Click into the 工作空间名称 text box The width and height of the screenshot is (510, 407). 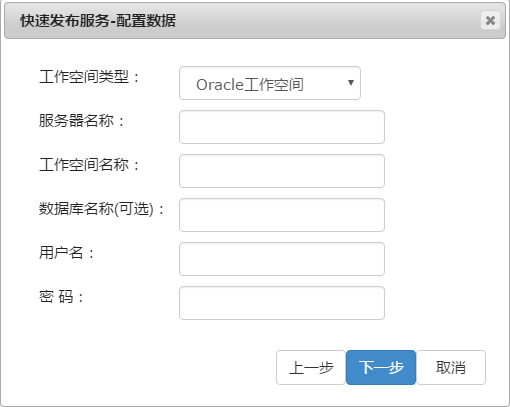point(282,171)
